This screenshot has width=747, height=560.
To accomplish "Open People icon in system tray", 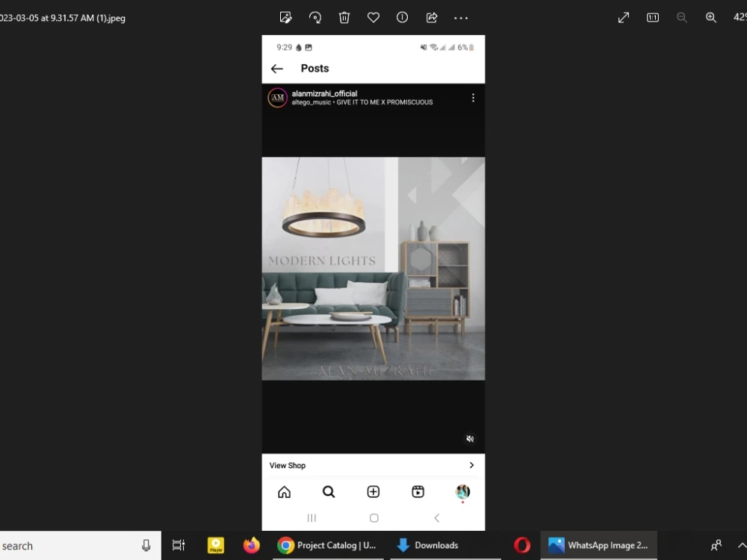I will [716, 545].
